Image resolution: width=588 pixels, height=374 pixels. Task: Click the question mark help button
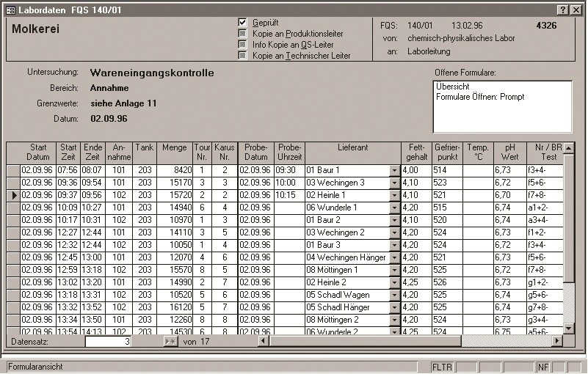(x=562, y=9)
